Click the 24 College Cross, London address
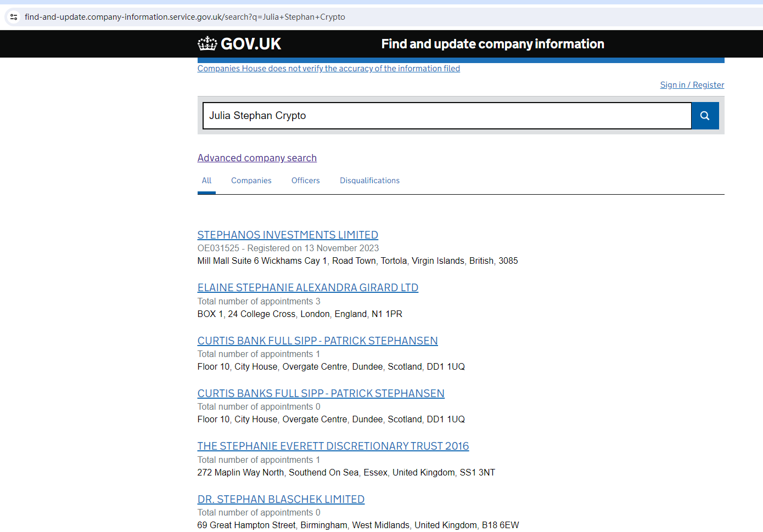Screen dimensions: 763x532 pos(300,314)
